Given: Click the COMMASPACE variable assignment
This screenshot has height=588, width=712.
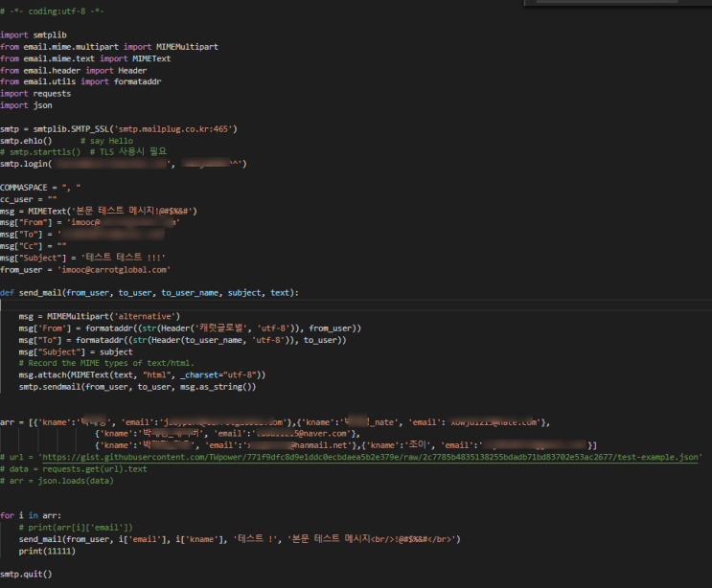Looking at the screenshot, I should tap(40, 187).
